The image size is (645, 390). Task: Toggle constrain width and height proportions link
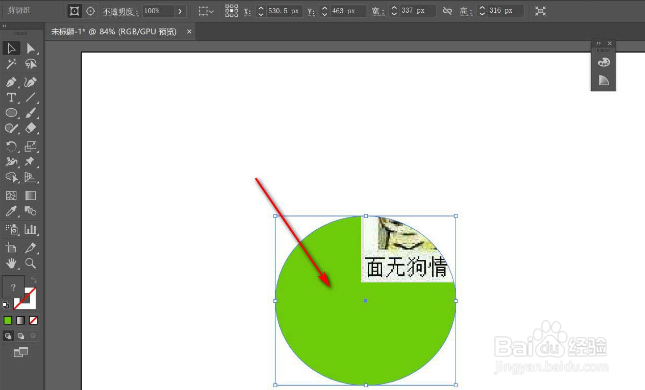(x=447, y=11)
